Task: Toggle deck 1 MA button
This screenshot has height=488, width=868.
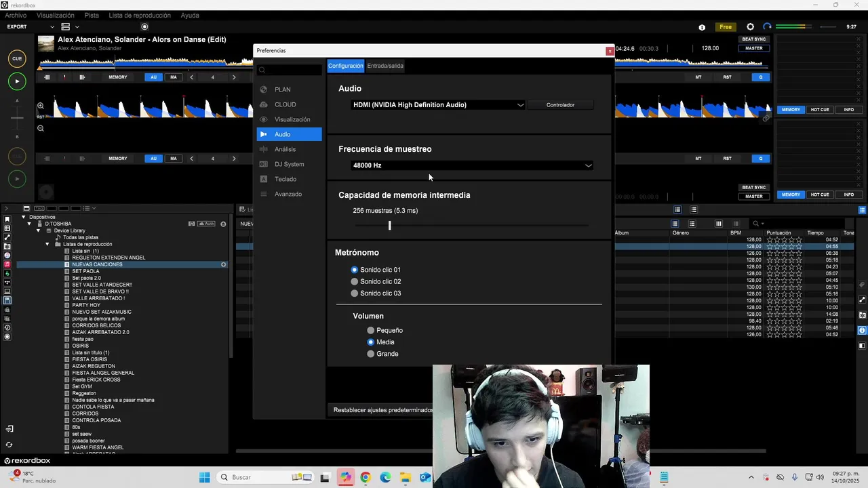Action: [174, 77]
